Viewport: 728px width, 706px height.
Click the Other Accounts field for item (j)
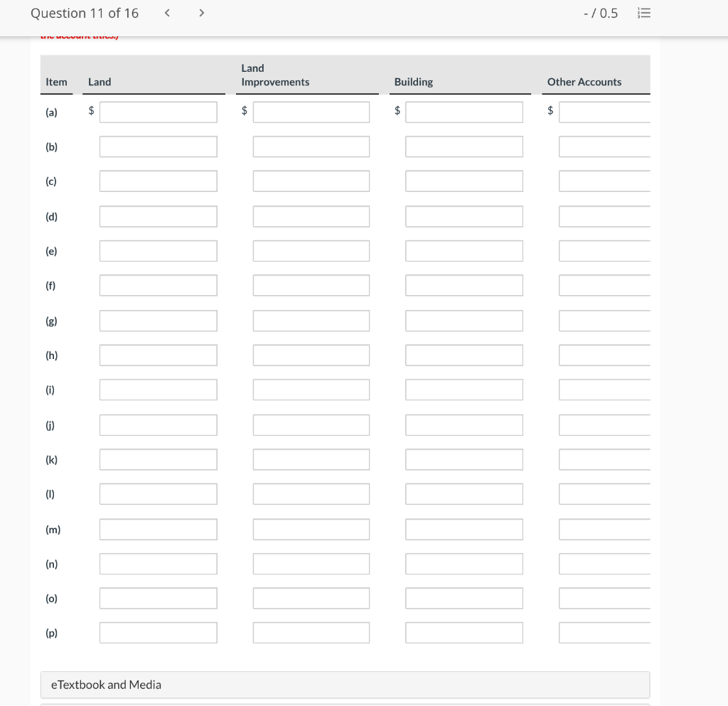pos(604,425)
